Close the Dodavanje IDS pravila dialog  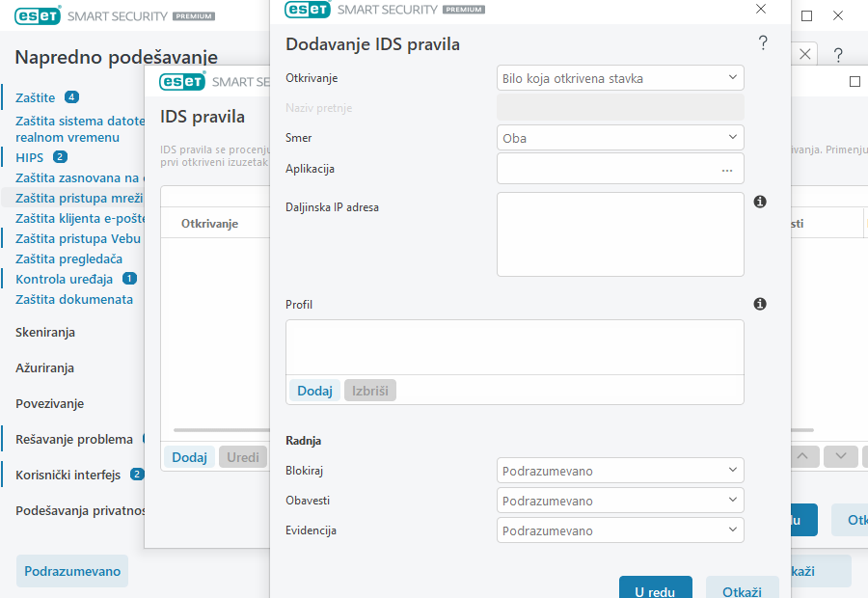pyautogui.click(x=761, y=9)
